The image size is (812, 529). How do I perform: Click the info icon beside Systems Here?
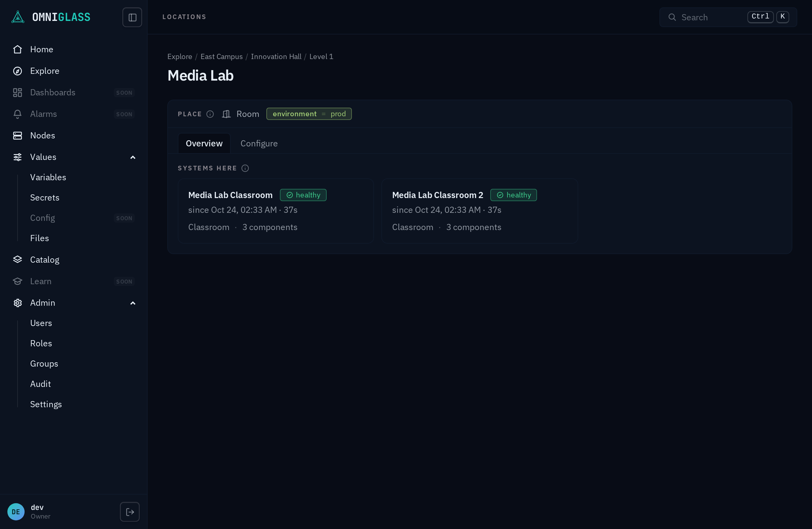coord(245,168)
